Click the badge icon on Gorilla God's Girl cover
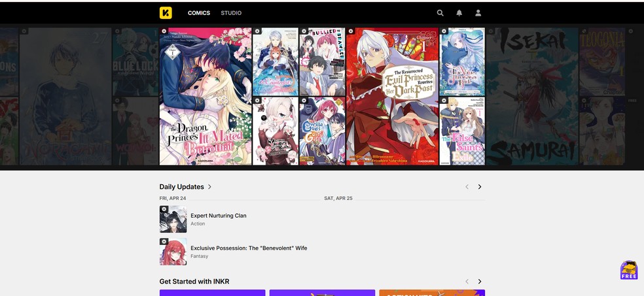This screenshot has width=644, height=296. [304, 101]
